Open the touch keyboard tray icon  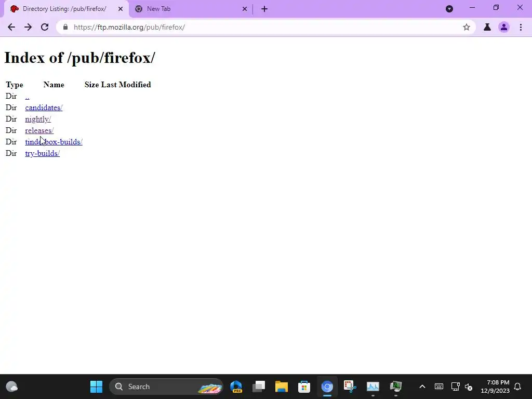point(438,387)
